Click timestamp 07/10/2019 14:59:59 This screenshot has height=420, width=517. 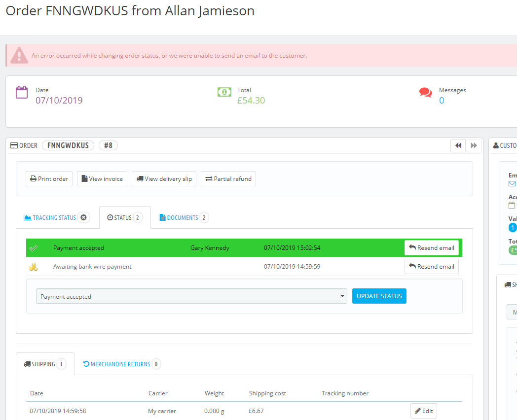pyautogui.click(x=292, y=267)
